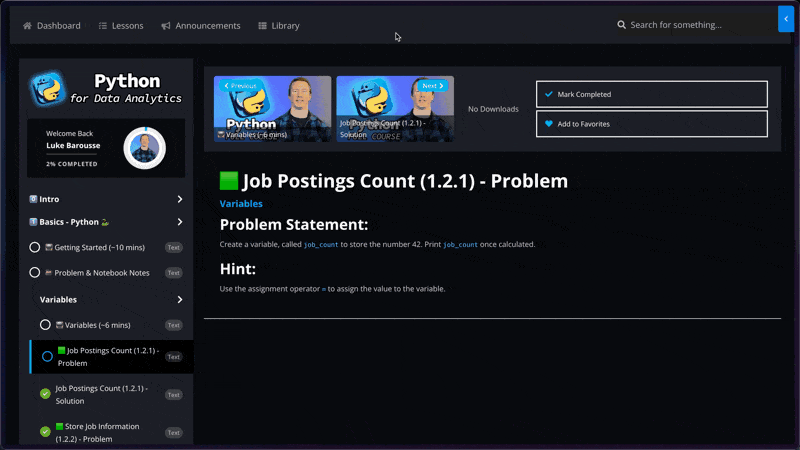Click the Mark Completed button
Viewport: 800px width, 450px height.
(652, 94)
